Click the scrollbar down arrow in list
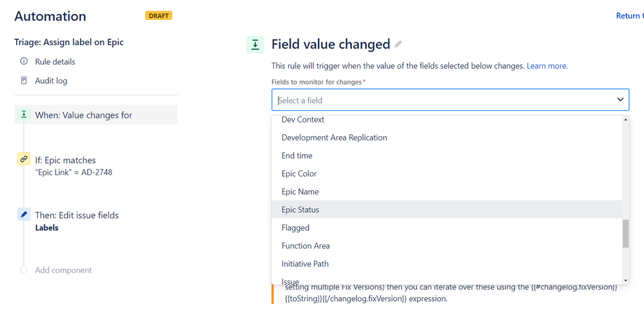 pyautogui.click(x=626, y=280)
